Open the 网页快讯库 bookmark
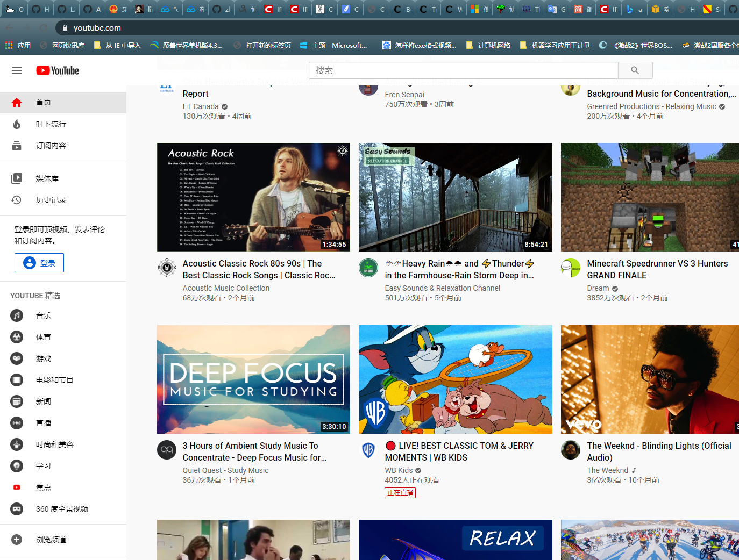The height and width of the screenshot is (560, 739). 62,46
